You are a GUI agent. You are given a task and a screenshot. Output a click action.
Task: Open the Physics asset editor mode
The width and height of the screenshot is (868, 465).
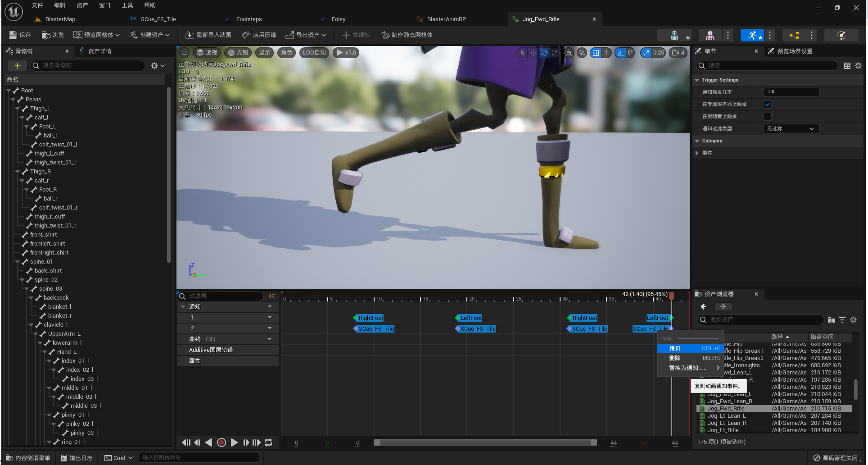click(x=841, y=35)
